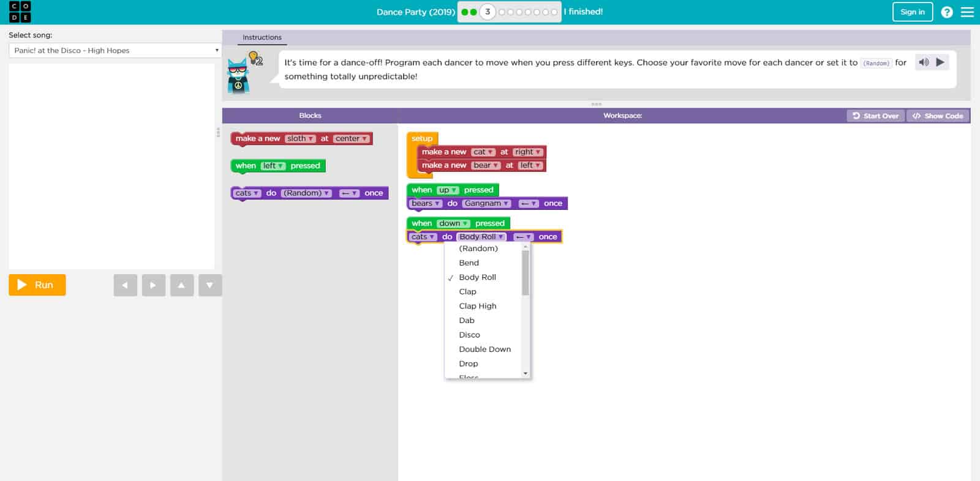Choose Disco from the dance move list
The height and width of the screenshot is (481, 980).
[469, 335]
